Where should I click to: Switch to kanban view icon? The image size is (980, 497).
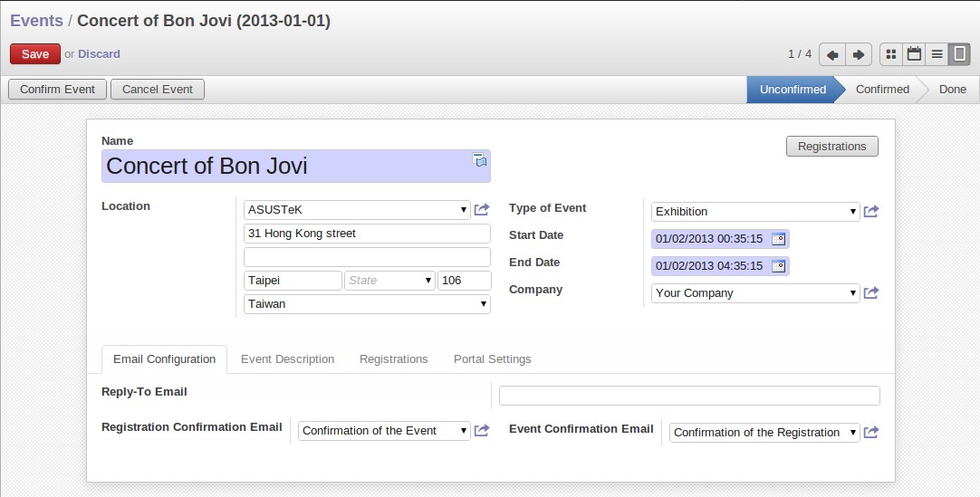coord(891,54)
